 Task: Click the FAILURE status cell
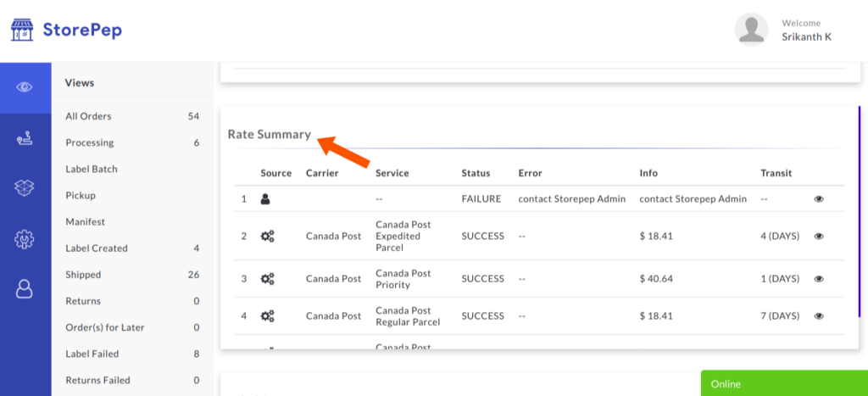tap(481, 198)
